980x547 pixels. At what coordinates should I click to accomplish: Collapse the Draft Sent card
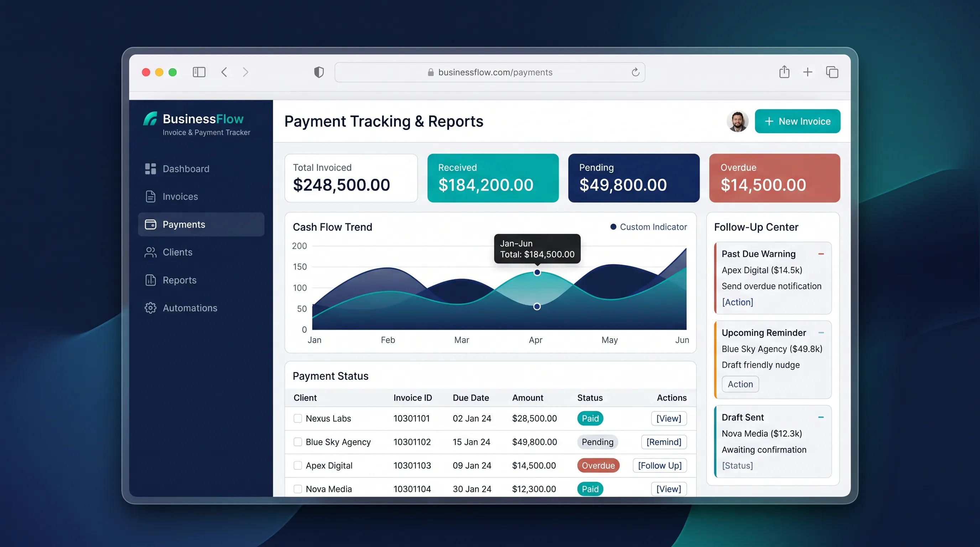click(821, 417)
